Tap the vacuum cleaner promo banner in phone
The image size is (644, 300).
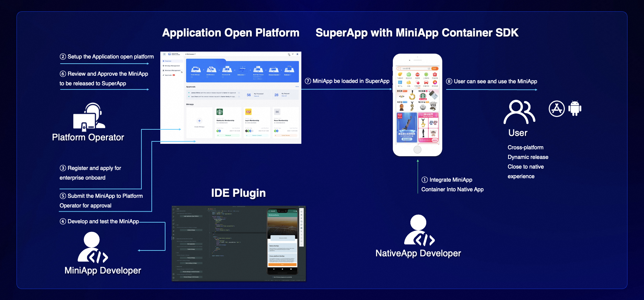click(407, 127)
